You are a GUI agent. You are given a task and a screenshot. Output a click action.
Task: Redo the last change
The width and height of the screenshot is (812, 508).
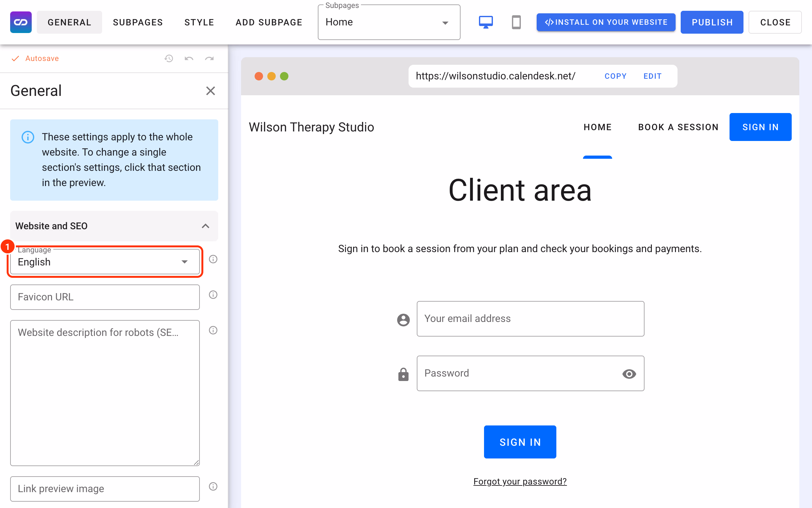209,58
